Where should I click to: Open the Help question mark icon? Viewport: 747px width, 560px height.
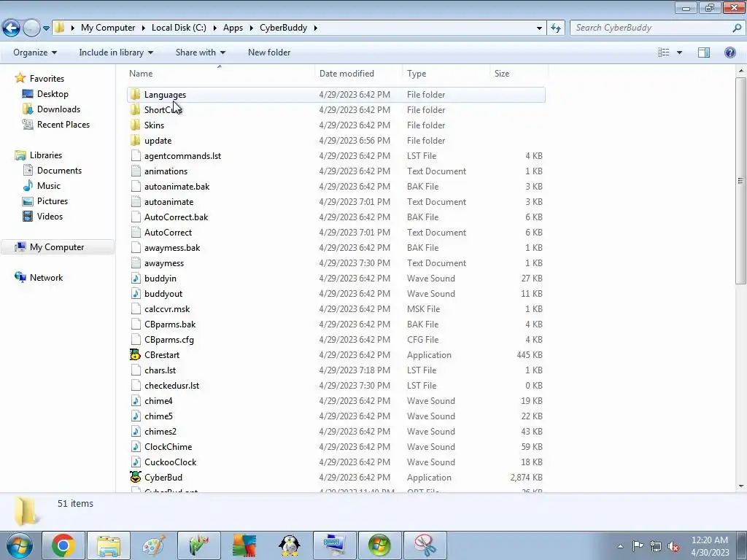tap(729, 52)
